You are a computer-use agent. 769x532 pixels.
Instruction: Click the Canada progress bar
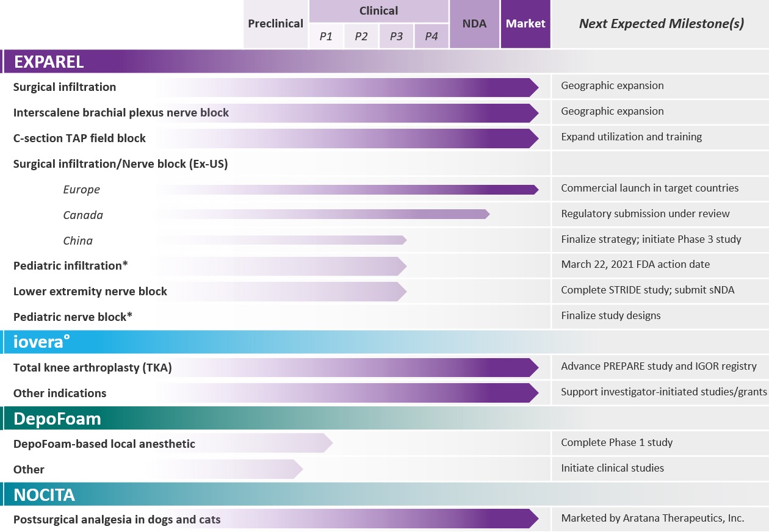(x=323, y=214)
